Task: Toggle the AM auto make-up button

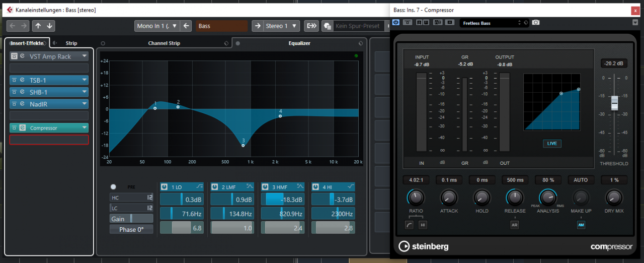Action: (x=581, y=225)
